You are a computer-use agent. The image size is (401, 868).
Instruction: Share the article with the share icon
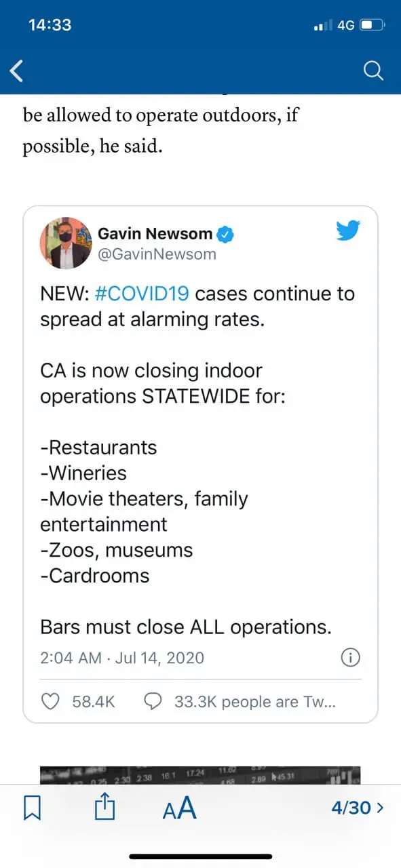(x=105, y=807)
